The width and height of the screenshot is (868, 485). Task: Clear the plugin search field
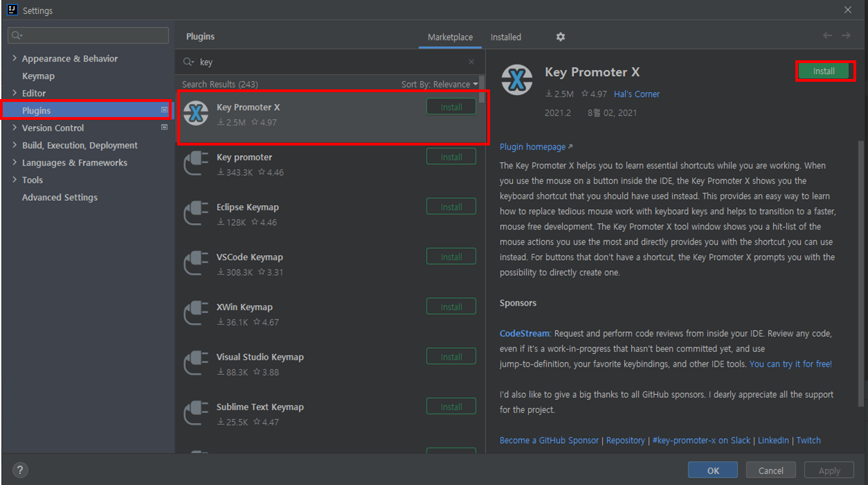click(x=471, y=62)
